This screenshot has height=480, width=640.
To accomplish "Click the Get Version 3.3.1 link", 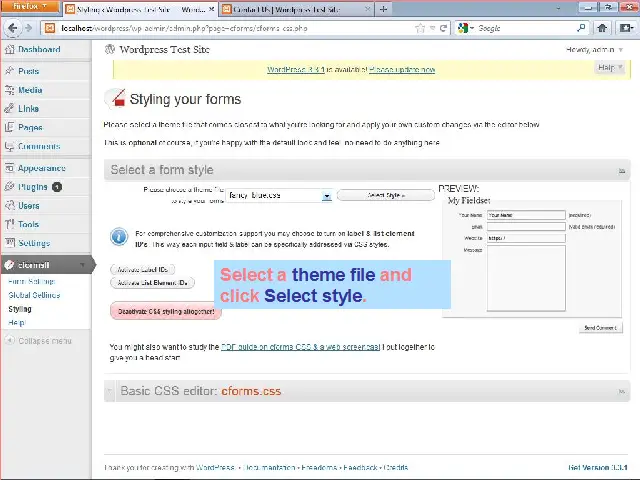I will (598, 467).
